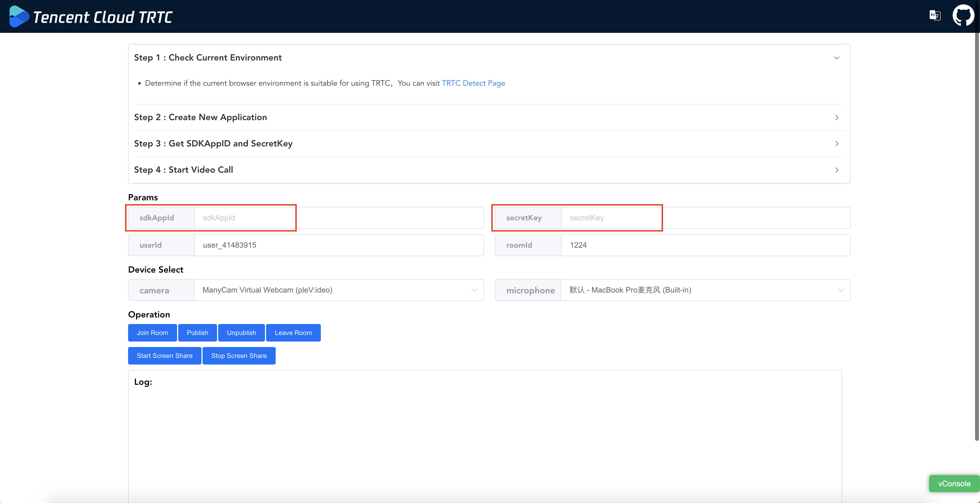Click the userId label addon
This screenshot has height=503, width=980.
pyautogui.click(x=161, y=245)
